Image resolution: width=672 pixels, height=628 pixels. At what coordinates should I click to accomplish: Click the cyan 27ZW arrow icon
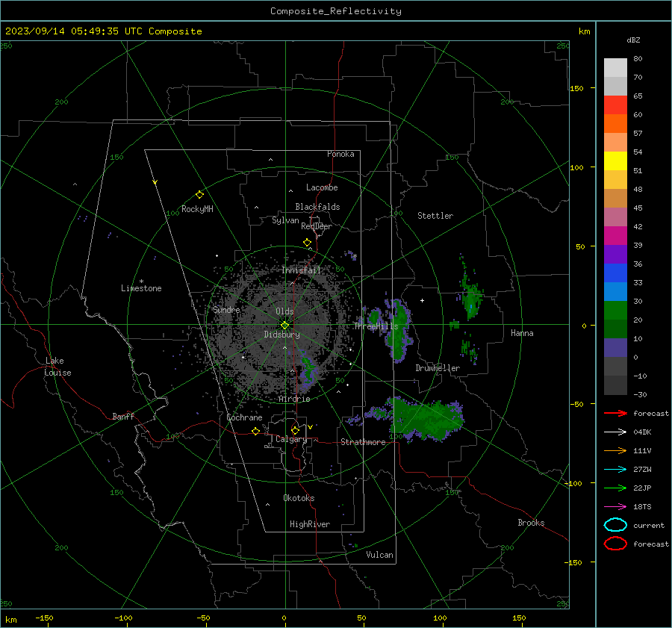615,470
